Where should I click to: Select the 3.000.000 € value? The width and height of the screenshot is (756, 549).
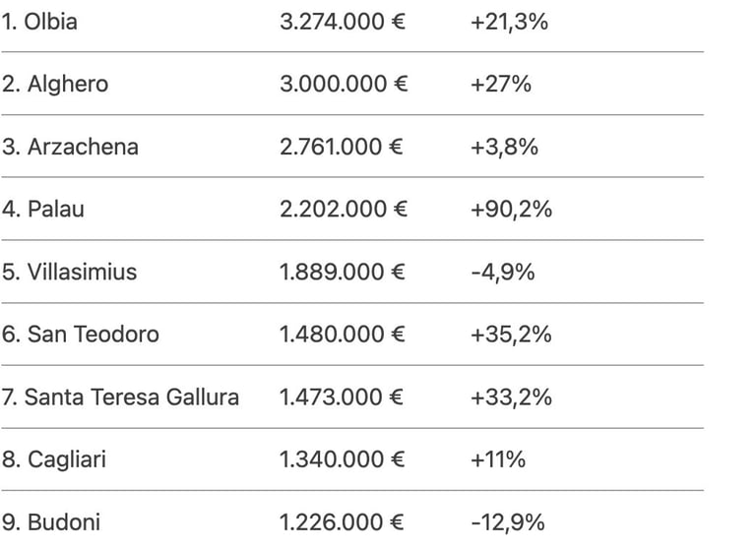point(342,85)
